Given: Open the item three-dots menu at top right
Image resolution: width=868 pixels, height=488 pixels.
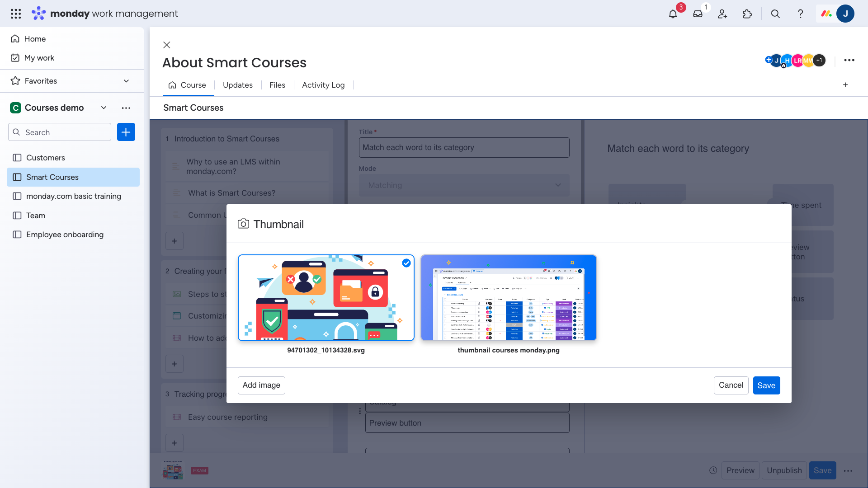Looking at the screenshot, I should (x=849, y=60).
